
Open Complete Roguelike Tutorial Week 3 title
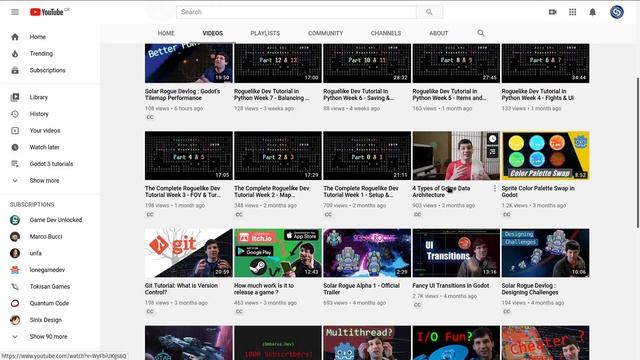[183, 192]
